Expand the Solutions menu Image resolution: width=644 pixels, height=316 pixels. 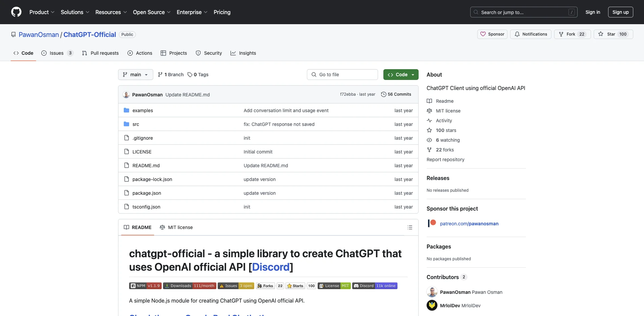(75, 12)
